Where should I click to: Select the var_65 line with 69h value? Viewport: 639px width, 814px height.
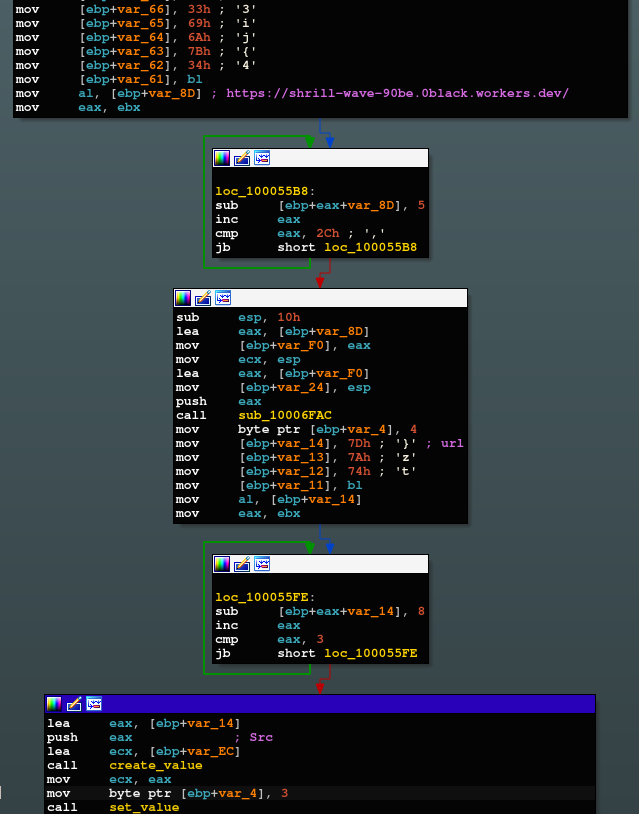point(136,23)
